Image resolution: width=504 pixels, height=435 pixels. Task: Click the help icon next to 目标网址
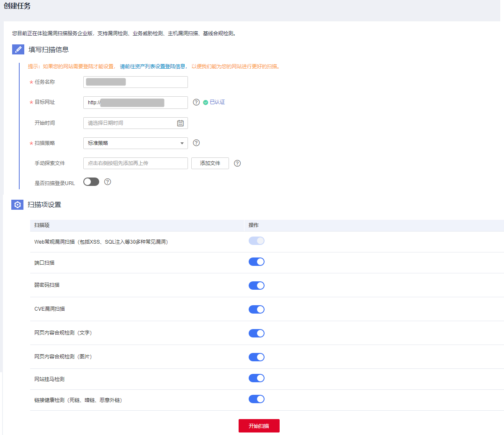tap(196, 102)
